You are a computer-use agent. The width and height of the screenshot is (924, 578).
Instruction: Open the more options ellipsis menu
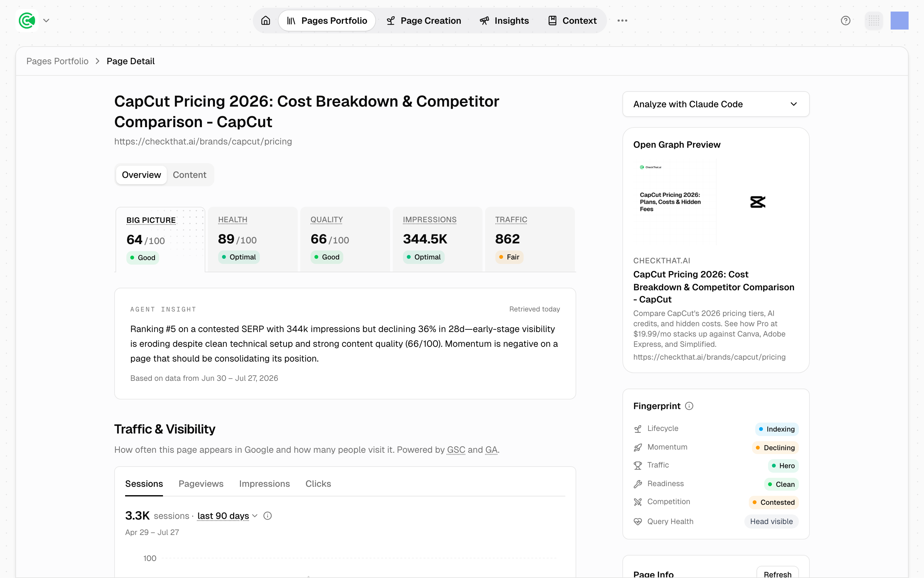(x=622, y=21)
